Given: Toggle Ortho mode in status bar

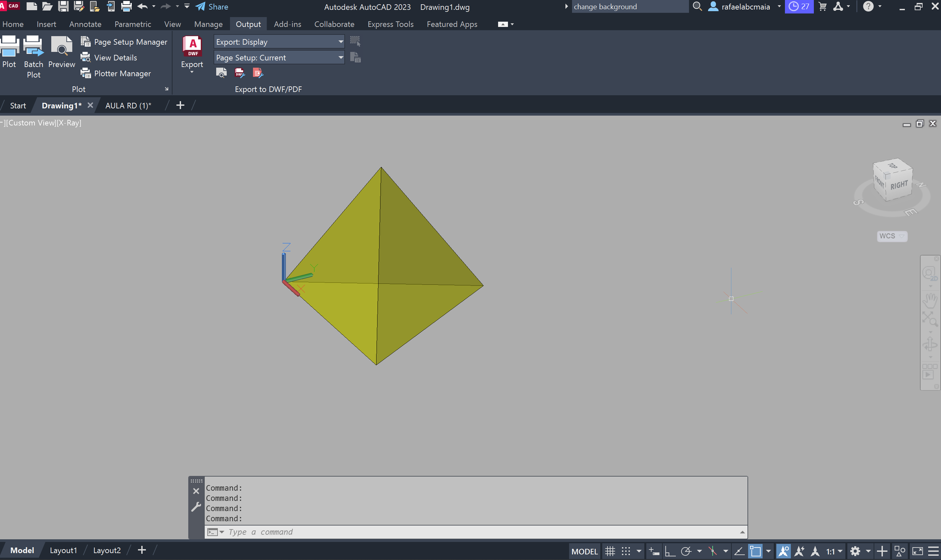Looking at the screenshot, I should point(670,551).
